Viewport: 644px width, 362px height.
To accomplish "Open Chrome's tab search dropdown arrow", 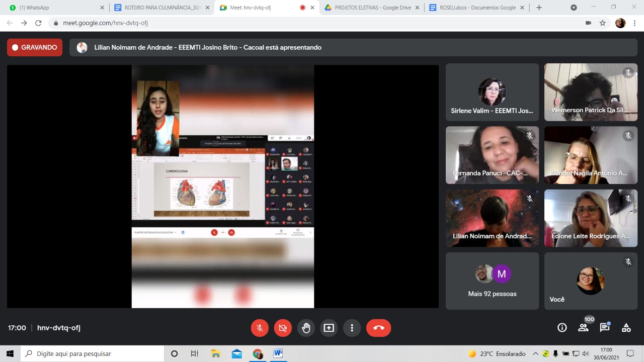I will [574, 8].
